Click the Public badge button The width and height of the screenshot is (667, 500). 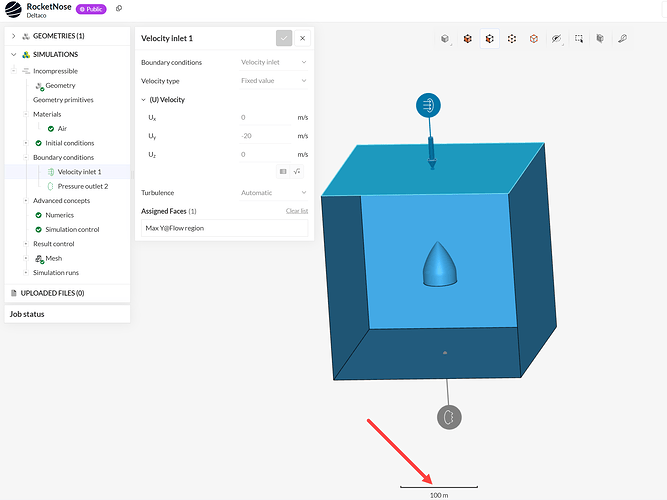tap(91, 9)
